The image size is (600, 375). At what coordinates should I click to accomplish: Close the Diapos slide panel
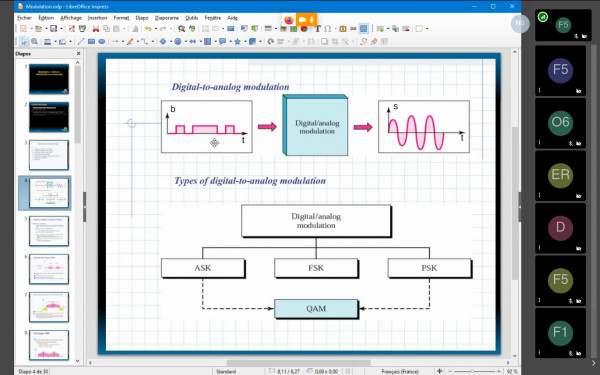tap(78, 54)
